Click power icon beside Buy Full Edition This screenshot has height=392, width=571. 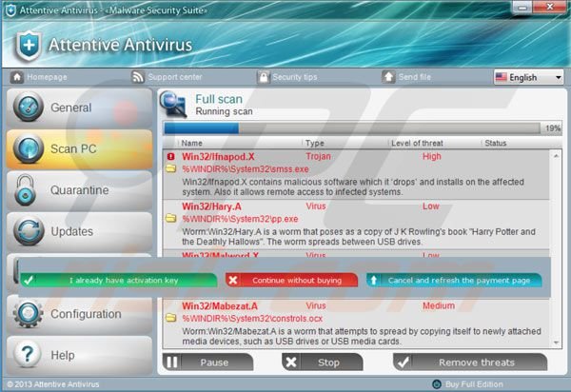(x=436, y=384)
